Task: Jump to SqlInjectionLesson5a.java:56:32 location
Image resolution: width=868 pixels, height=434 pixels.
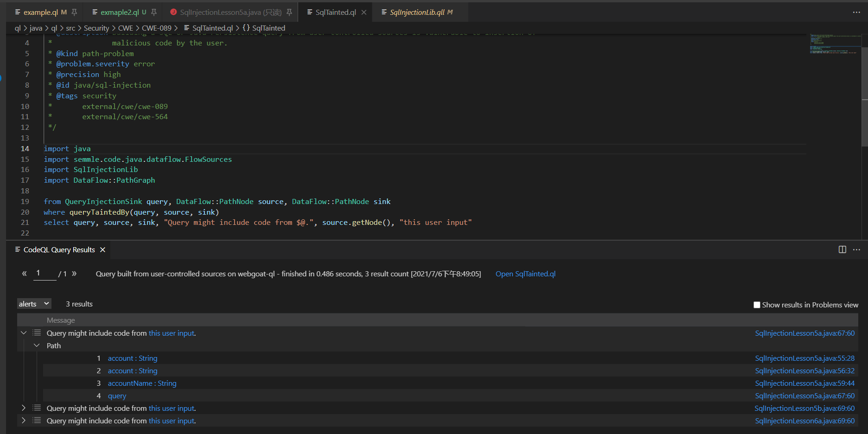Action: (x=804, y=370)
